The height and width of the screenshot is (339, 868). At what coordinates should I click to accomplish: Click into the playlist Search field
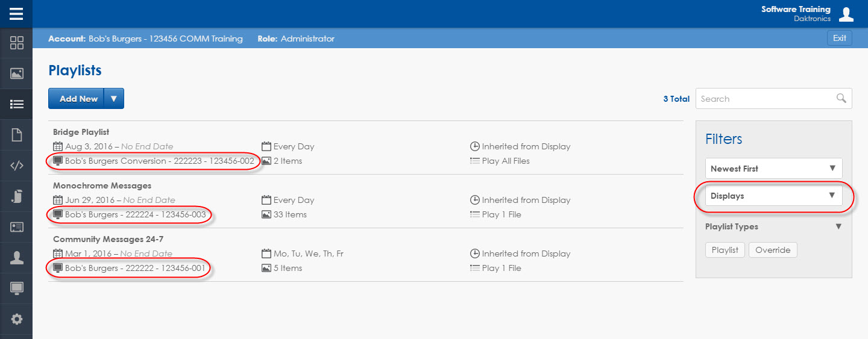click(x=773, y=99)
